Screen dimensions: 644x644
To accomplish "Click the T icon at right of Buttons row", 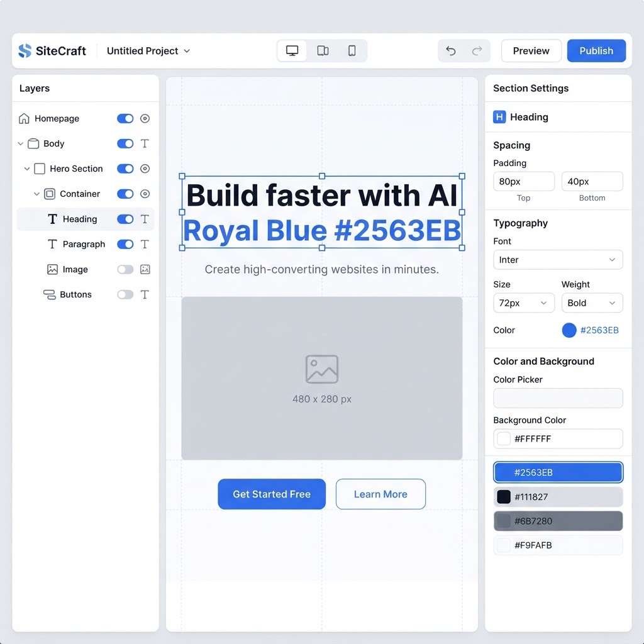I will (145, 294).
